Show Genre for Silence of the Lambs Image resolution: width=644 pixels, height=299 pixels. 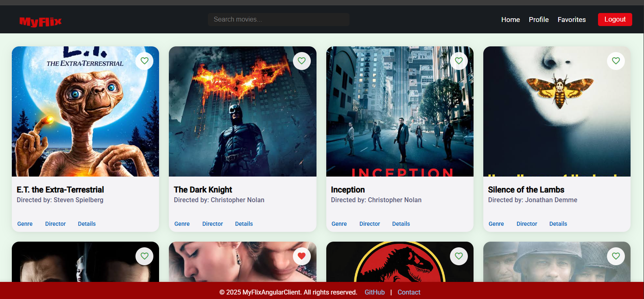pyautogui.click(x=496, y=224)
